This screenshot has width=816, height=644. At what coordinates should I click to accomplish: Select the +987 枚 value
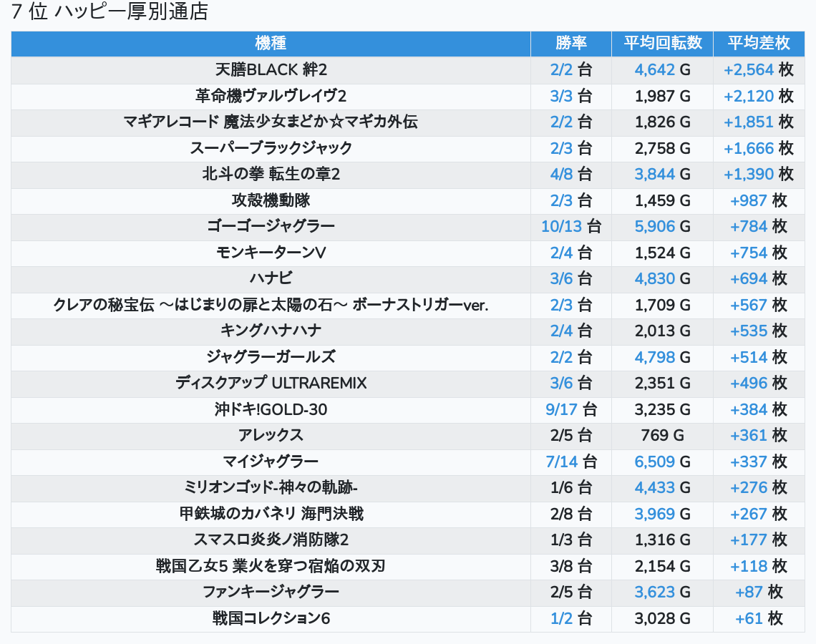759,200
